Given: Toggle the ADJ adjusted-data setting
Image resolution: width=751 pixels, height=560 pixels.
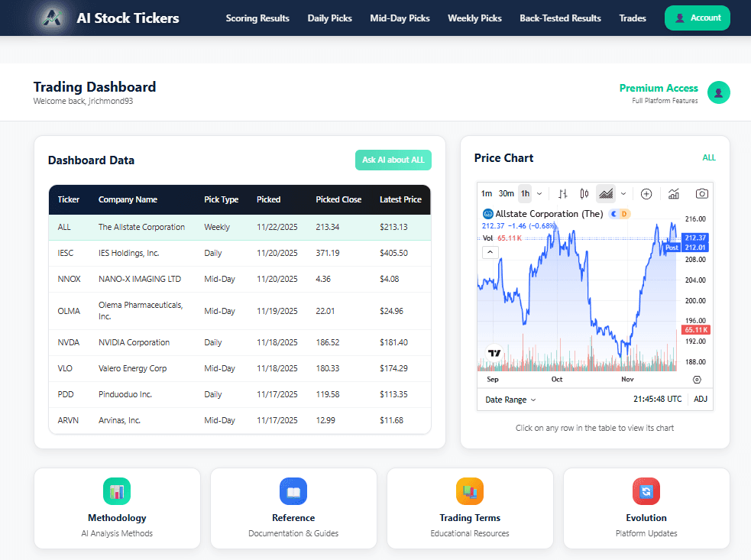Looking at the screenshot, I should pos(701,398).
